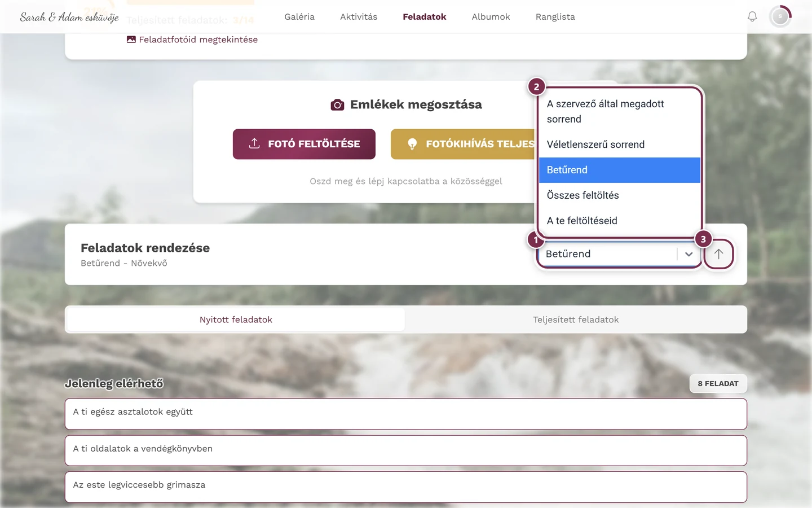The image size is (812, 508).
Task: Open task 'Az este legviccesebb grimasza'
Action: 406,487
